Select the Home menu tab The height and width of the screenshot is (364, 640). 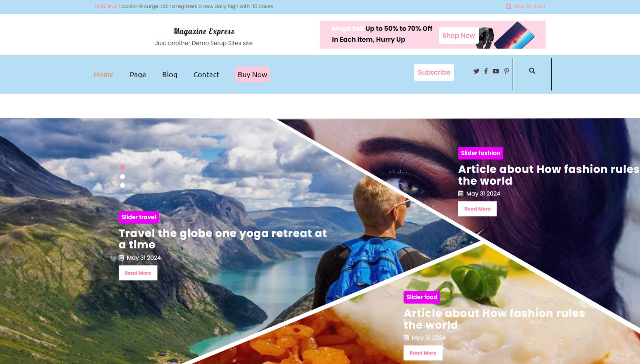point(103,74)
